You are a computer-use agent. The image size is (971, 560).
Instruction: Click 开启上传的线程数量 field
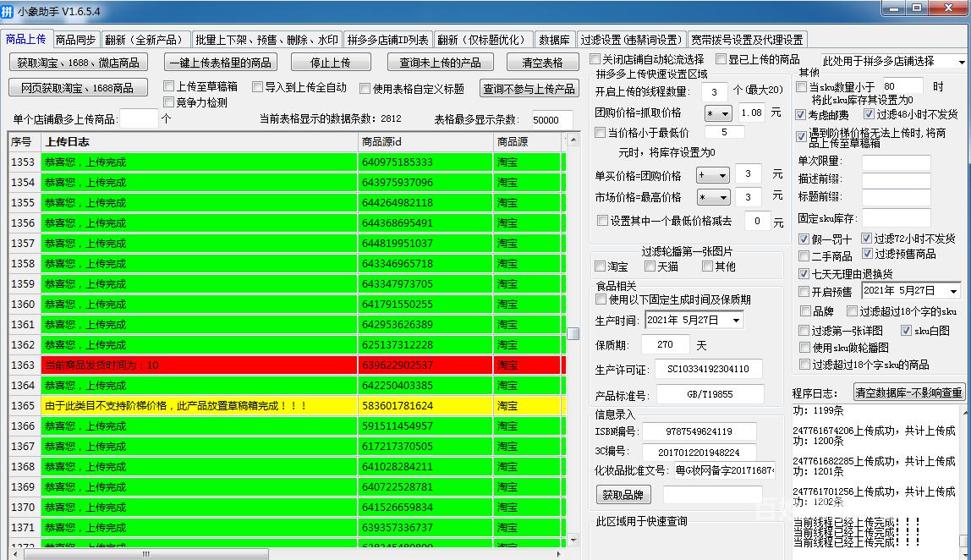[x=714, y=91]
